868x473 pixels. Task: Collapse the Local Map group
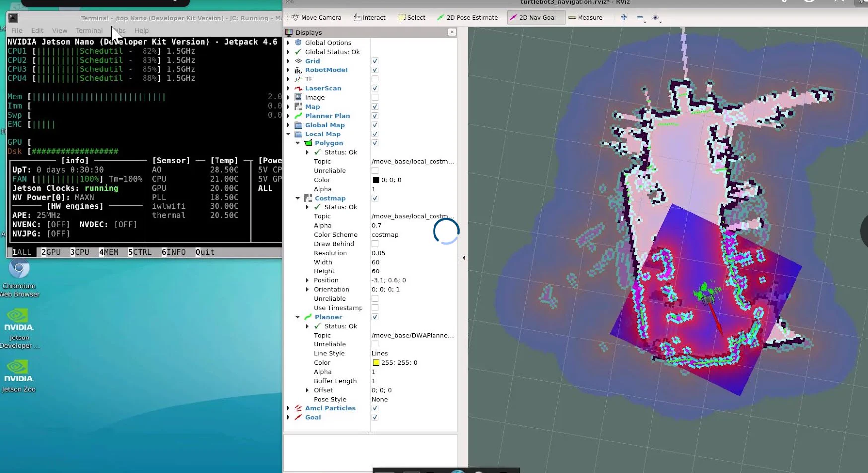click(288, 134)
